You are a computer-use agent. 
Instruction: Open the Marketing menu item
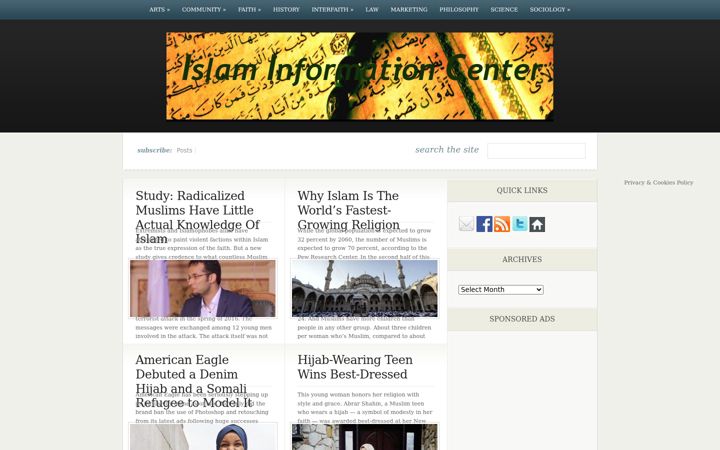pyautogui.click(x=409, y=10)
